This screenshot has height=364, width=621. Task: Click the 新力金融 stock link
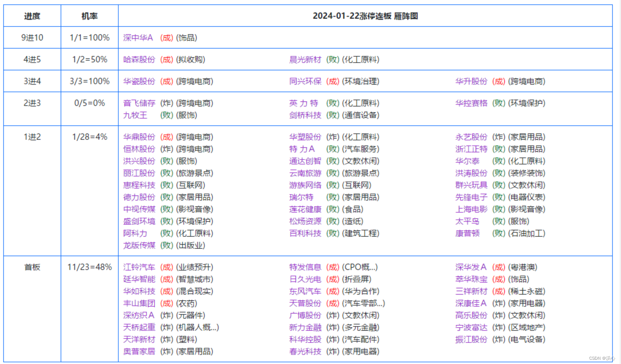[x=305, y=327]
